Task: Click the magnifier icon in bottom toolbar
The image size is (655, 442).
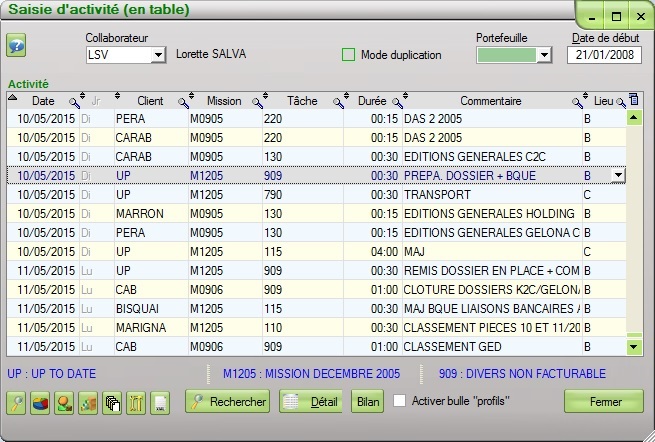Action: coord(16,403)
